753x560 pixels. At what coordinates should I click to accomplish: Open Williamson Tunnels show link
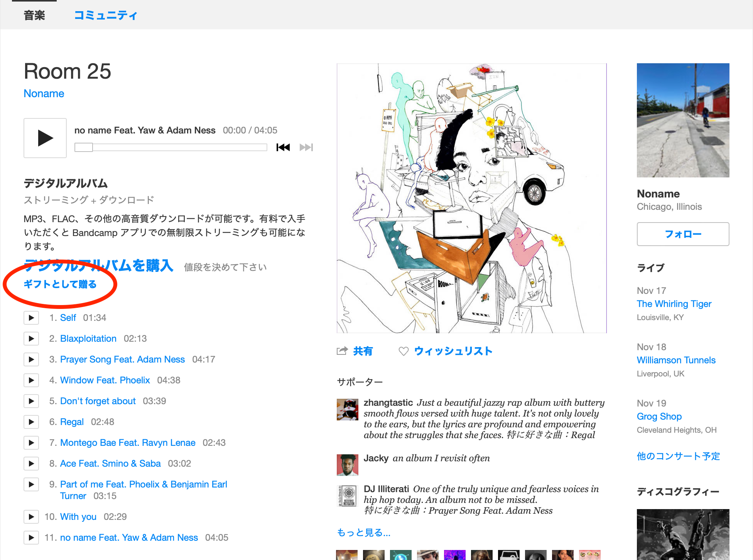click(x=676, y=360)
